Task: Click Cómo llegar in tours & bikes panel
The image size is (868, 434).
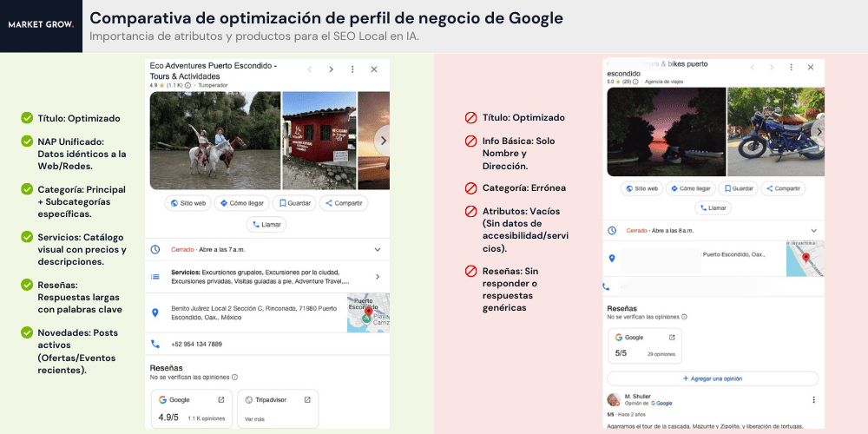Action: (690, 188)
